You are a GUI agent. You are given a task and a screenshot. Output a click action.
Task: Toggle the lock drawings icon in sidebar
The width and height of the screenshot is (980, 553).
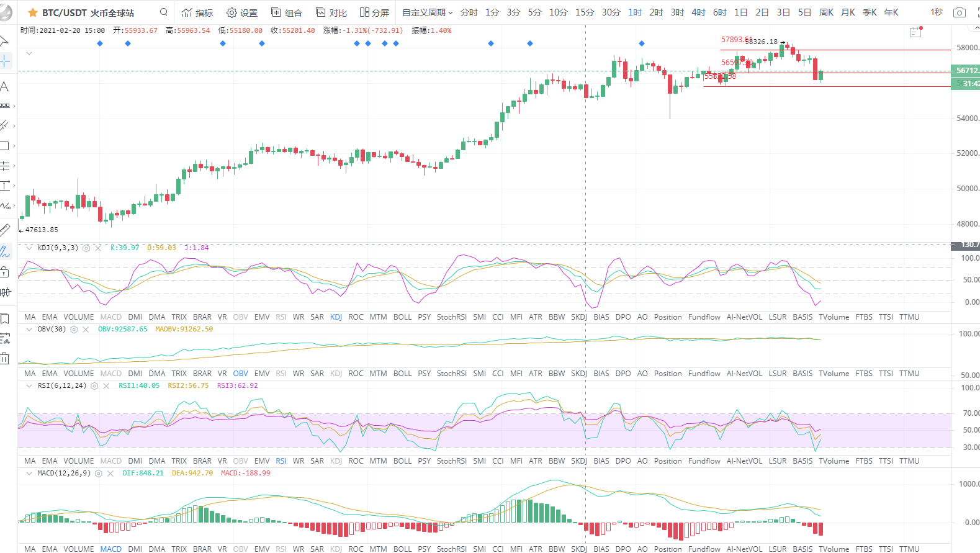coord(4,272)
